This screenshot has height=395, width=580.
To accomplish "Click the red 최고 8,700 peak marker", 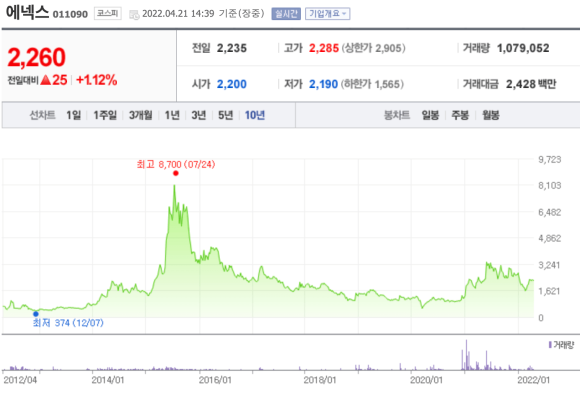I will click(x=176, y=173).
